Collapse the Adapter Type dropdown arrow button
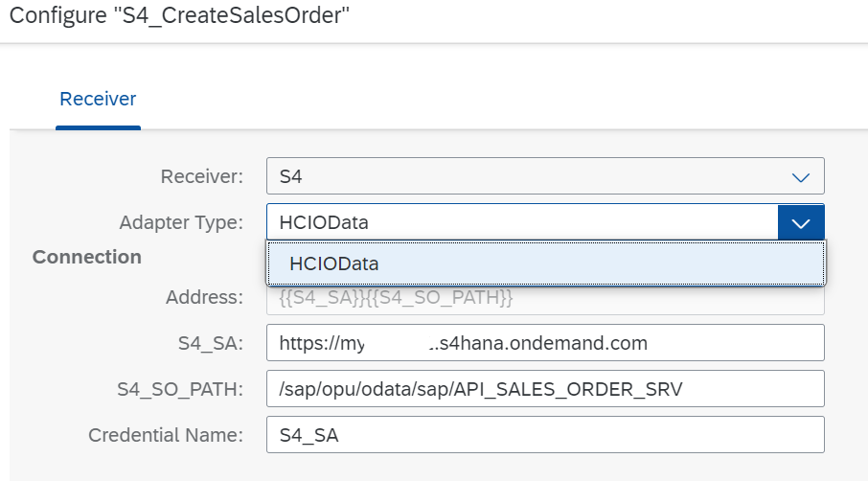 [801, 222]
